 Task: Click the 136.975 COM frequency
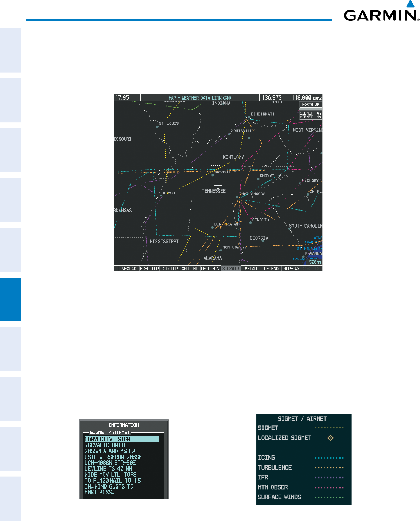272,98
